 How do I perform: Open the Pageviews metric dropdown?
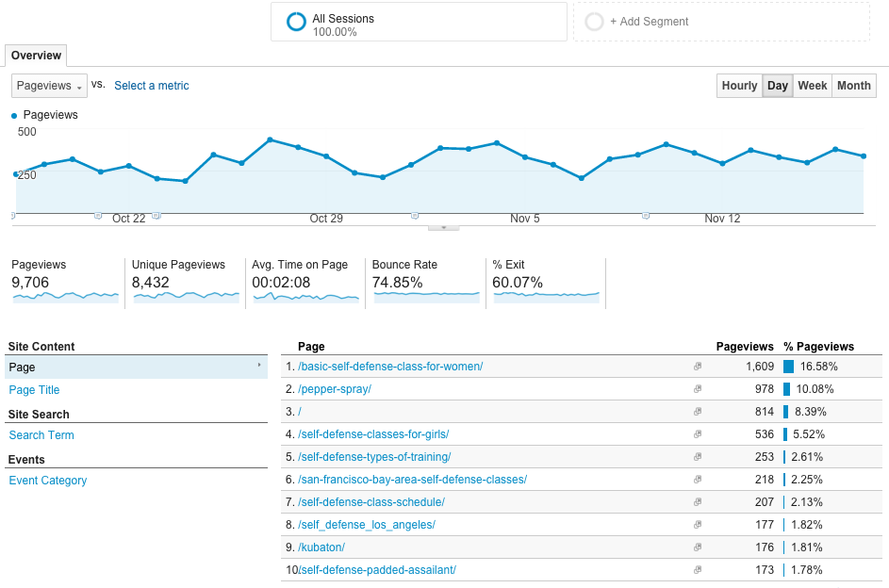click(49, 86)
